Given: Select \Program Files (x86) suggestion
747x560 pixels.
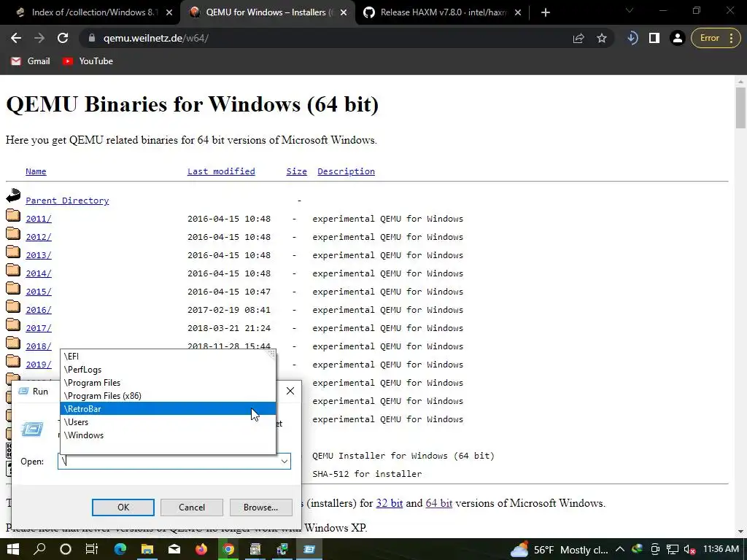Looking at the screenshot, I should (168, 396).
